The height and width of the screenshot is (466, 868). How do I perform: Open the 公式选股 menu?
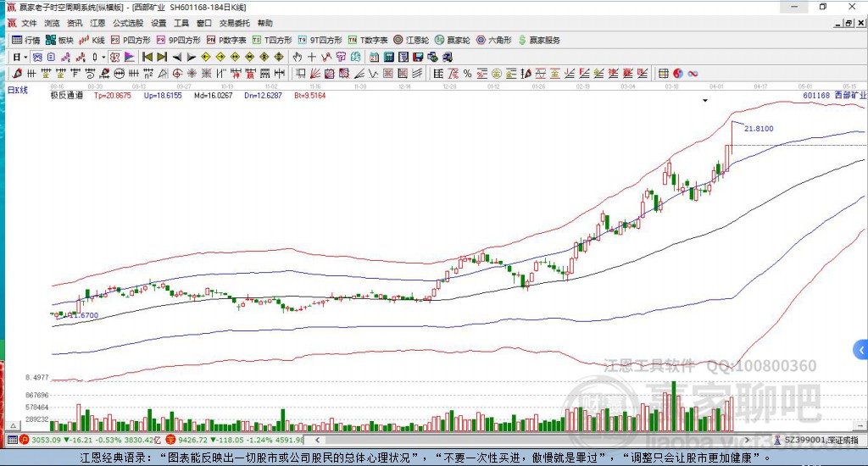[128, 23]
